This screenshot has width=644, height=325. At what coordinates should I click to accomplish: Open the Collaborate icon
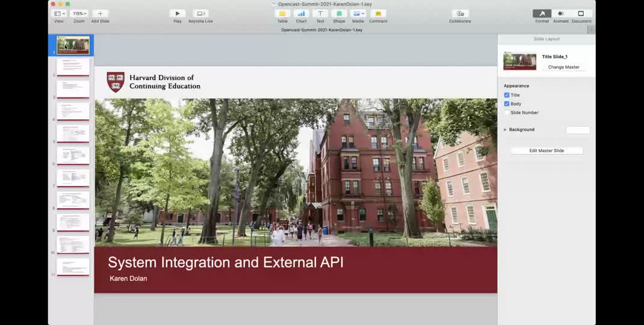(460, 14)
